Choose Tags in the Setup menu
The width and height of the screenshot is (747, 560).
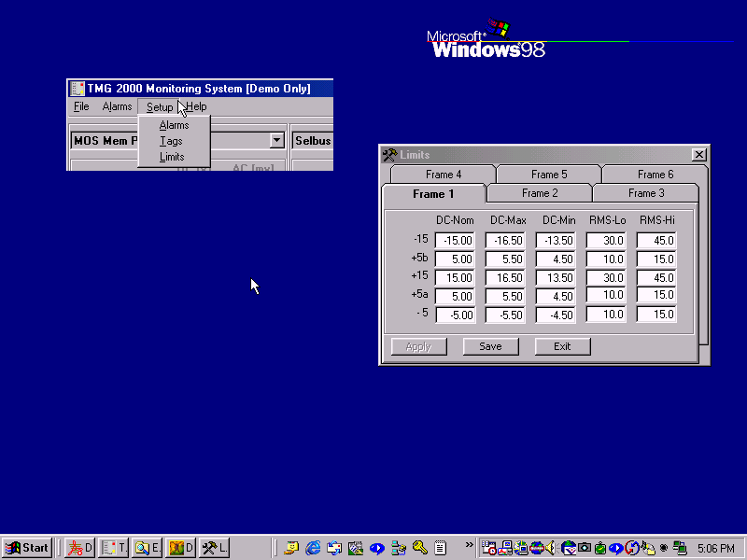pyautogui.click(x=171, y=141)
